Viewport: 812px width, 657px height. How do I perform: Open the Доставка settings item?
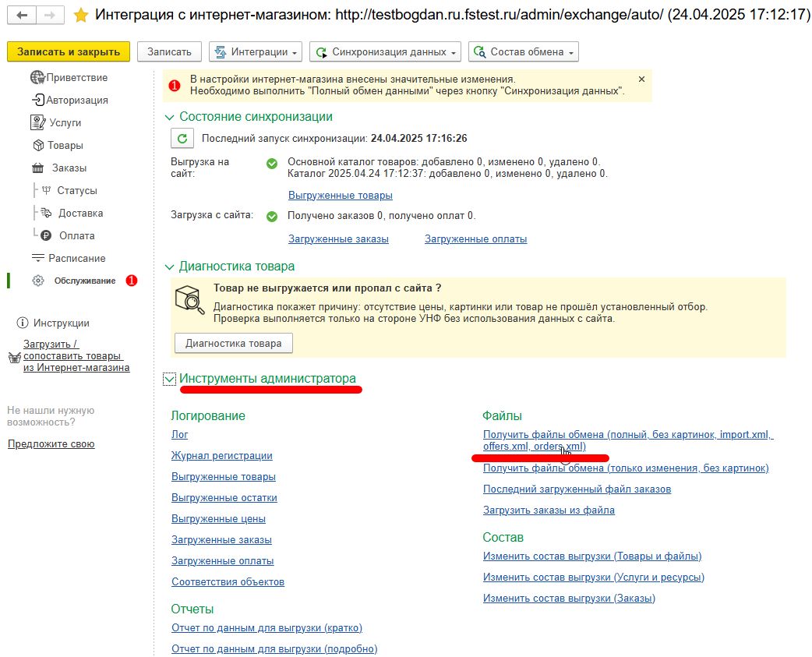[x=80, y=214]
